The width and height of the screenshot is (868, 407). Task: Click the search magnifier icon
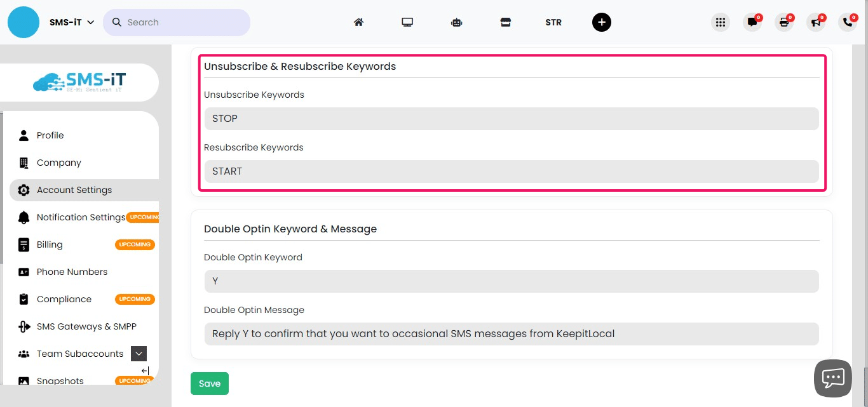pos(117,22)
